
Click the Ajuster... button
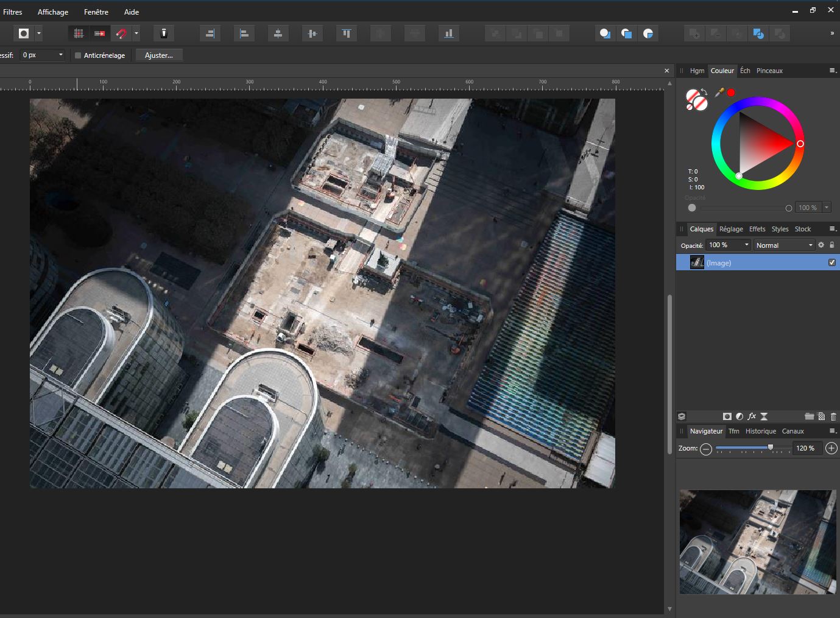(x=159, y=55)
